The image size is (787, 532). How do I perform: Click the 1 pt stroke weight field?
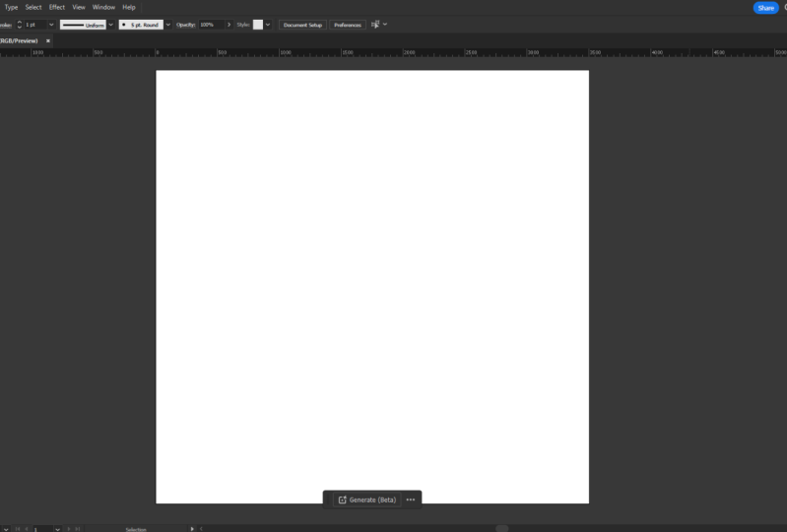click(x=35, y=25)
